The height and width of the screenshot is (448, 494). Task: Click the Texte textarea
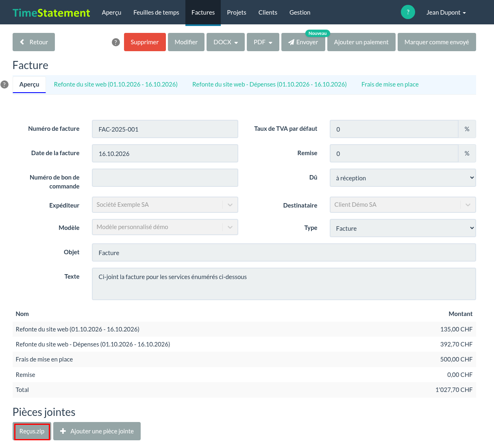[x=284, y=284]
